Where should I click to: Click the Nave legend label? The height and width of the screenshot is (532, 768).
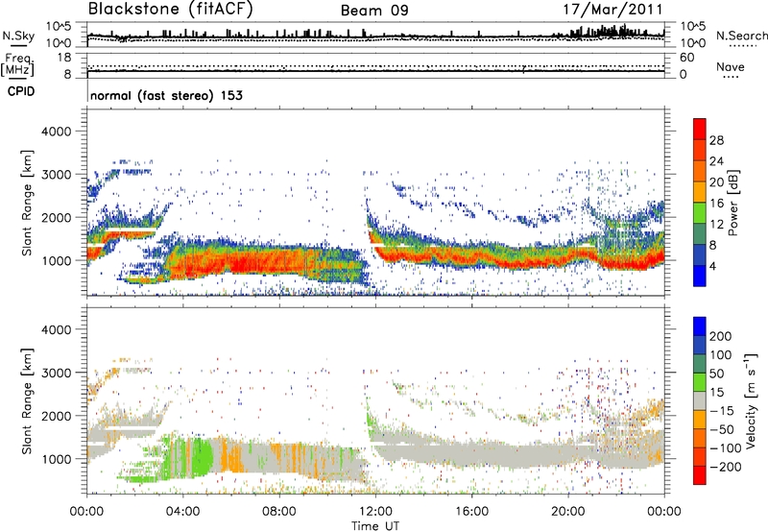tap(731, 67)
